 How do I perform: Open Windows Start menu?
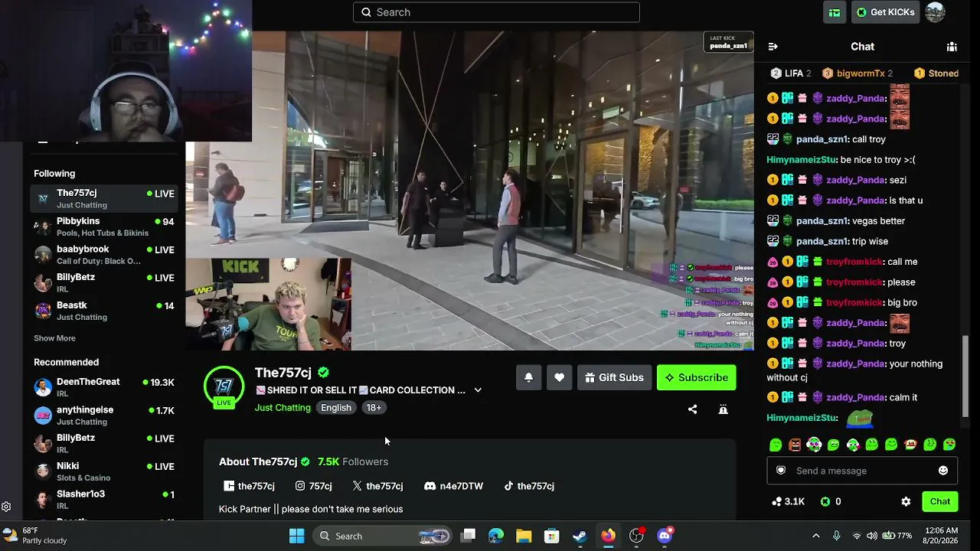click(296, 536)
